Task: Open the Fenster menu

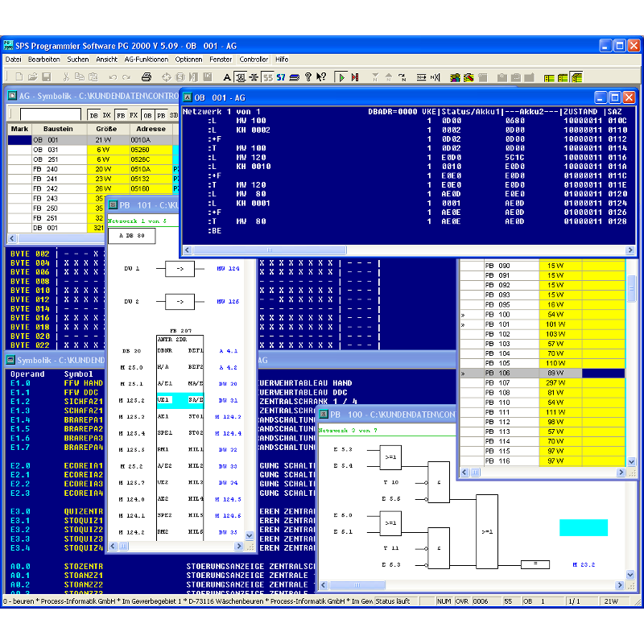Action: tap(221, 59)
